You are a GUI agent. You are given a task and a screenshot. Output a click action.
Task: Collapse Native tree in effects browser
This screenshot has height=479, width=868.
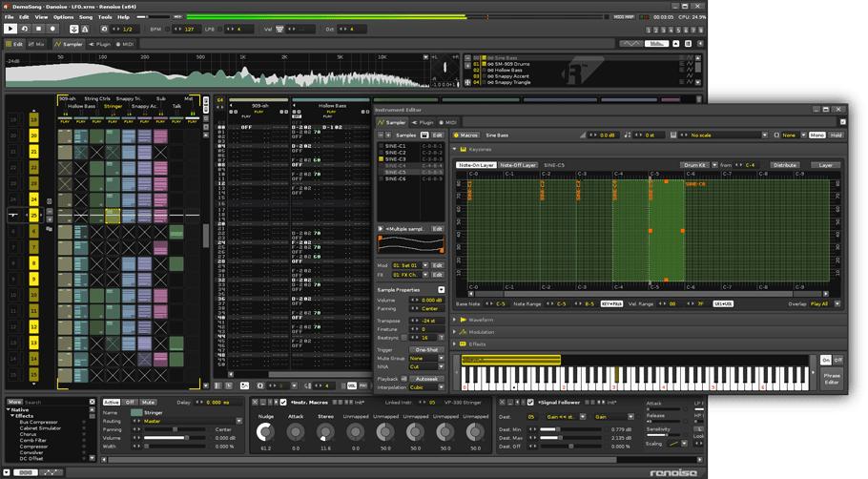coord(9,409)
